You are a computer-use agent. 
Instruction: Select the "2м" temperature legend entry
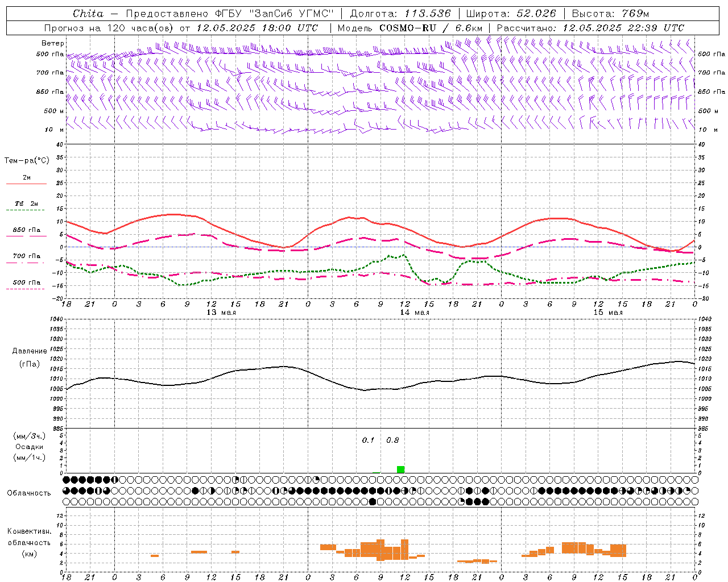pyautogui.click(x=27, y=178)
